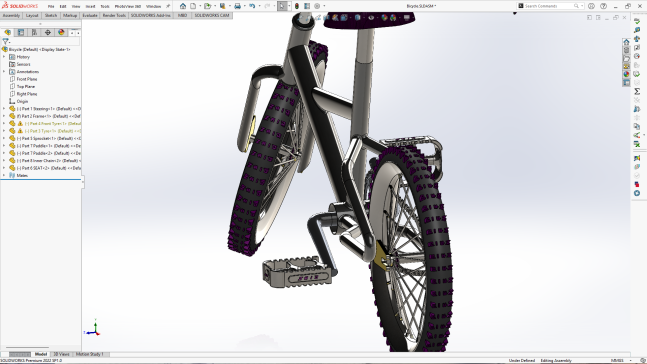Pin the menu bar with pushpin icon
Viewport: 647px width, 364px height.
[168, 6]
